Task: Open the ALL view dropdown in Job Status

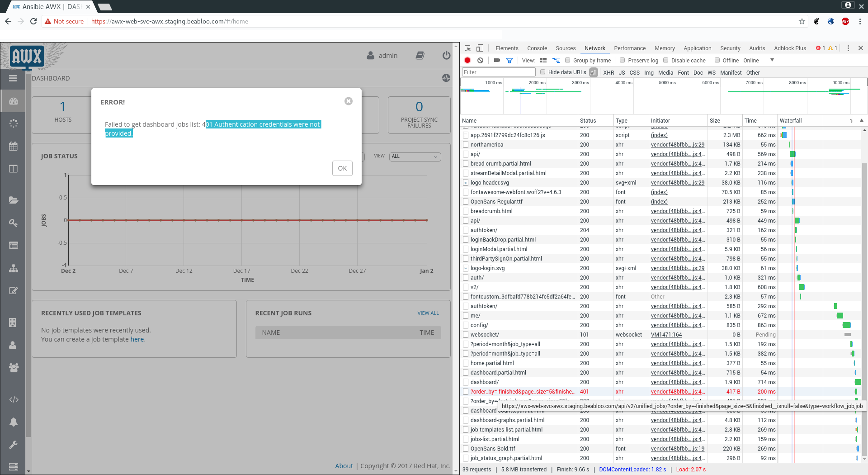Action: click(x=414, y=157)
